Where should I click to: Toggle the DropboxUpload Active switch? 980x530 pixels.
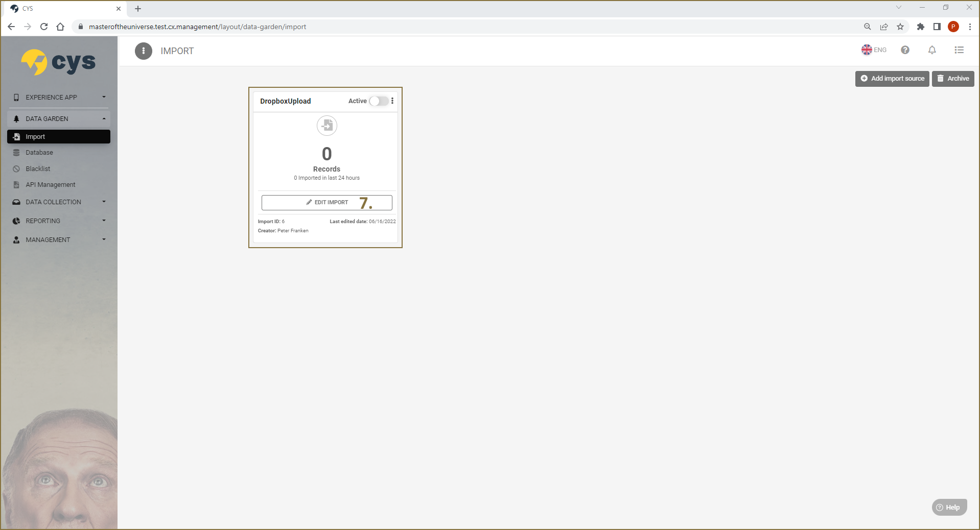coord(379,101)
